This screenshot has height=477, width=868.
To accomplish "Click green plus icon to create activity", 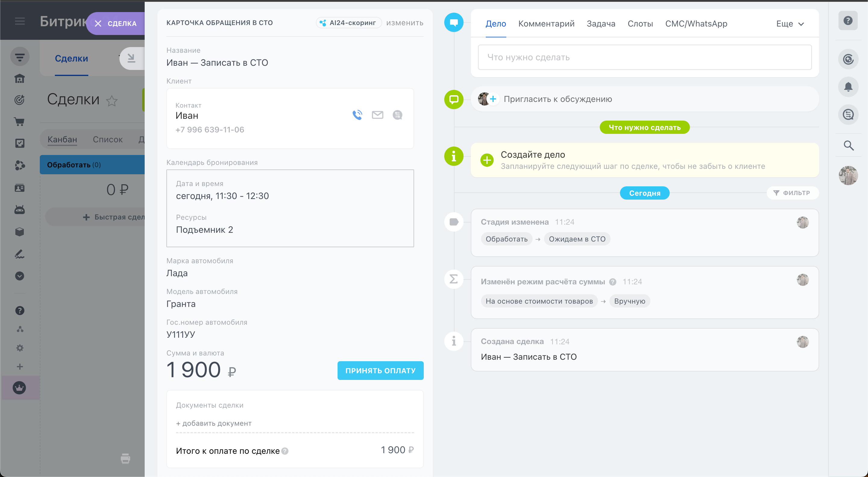I will coord(487,160).
